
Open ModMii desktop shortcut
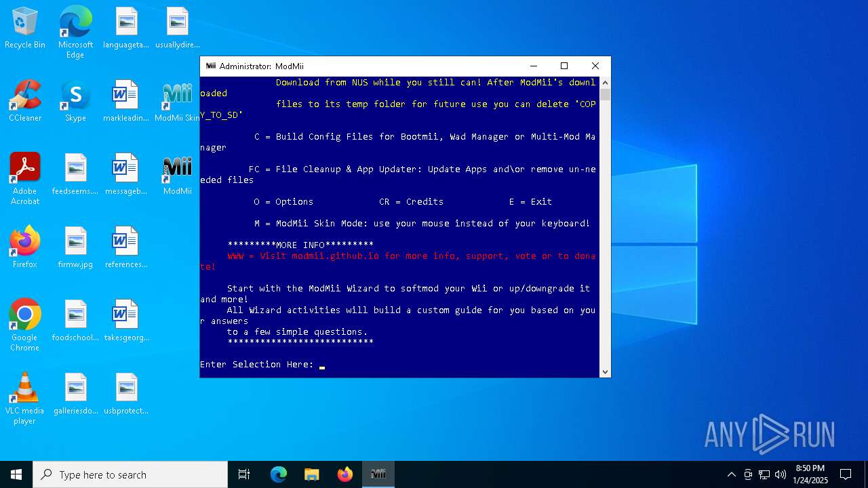click(177, 175)
